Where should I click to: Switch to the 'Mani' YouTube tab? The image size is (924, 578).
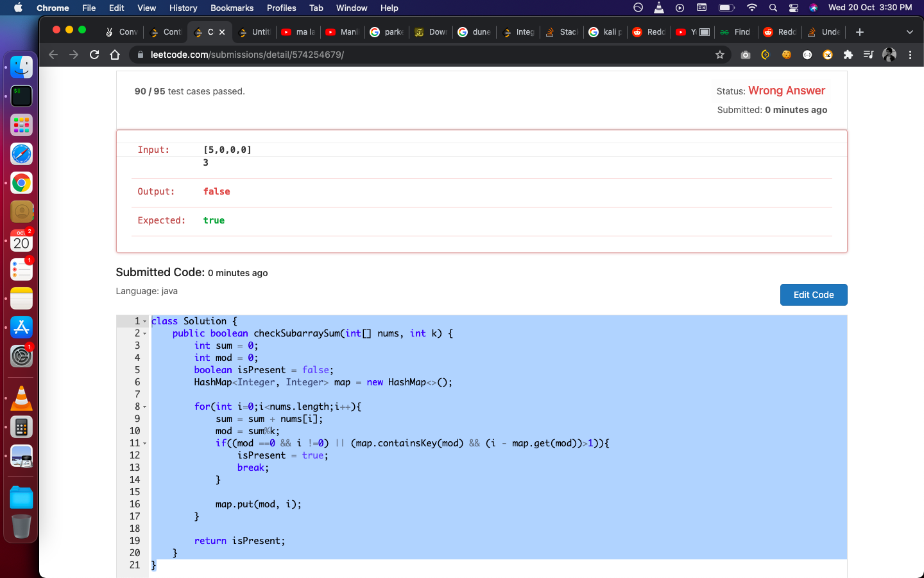(343, 32)
